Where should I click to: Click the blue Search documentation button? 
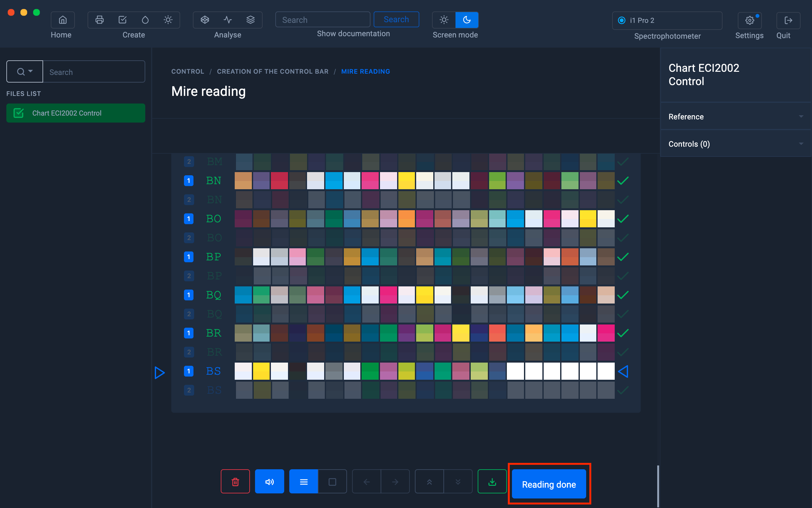[x=396, y=19]
